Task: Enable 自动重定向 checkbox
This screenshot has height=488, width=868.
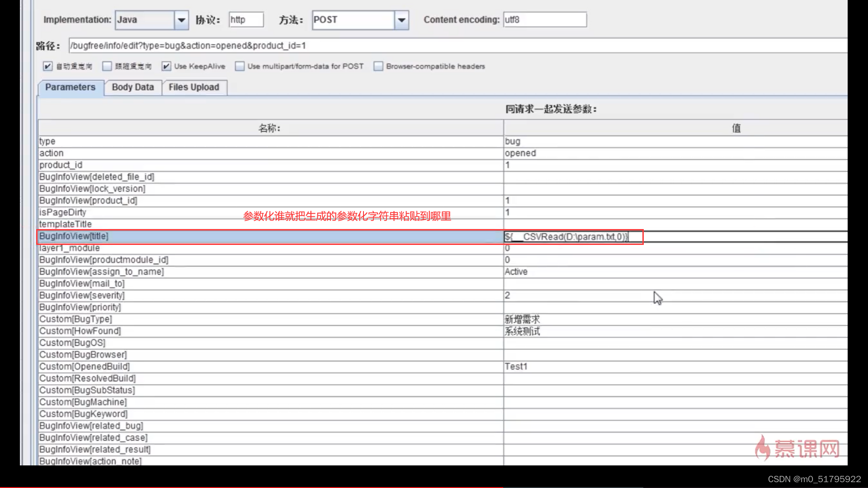Action: pyautogui.click(x=47, y=66)
